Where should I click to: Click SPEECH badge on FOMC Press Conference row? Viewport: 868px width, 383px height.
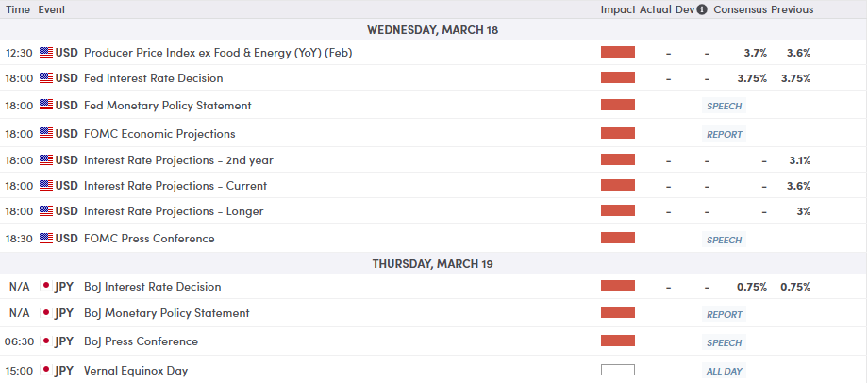pos(725,240)
